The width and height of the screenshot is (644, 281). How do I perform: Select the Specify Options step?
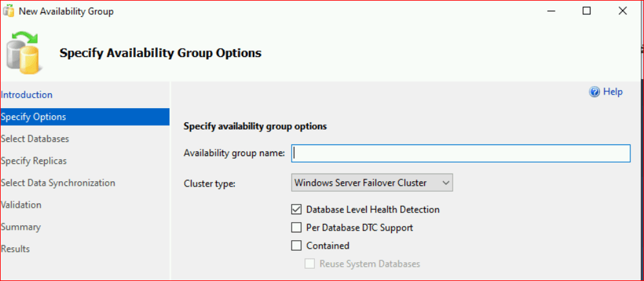coord(33,117)
